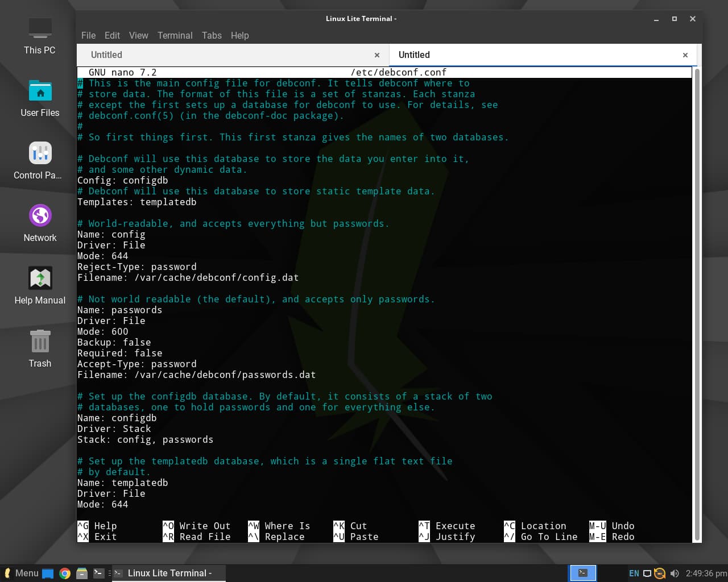Open the Help Manual desktop icon

coord(39,284)
